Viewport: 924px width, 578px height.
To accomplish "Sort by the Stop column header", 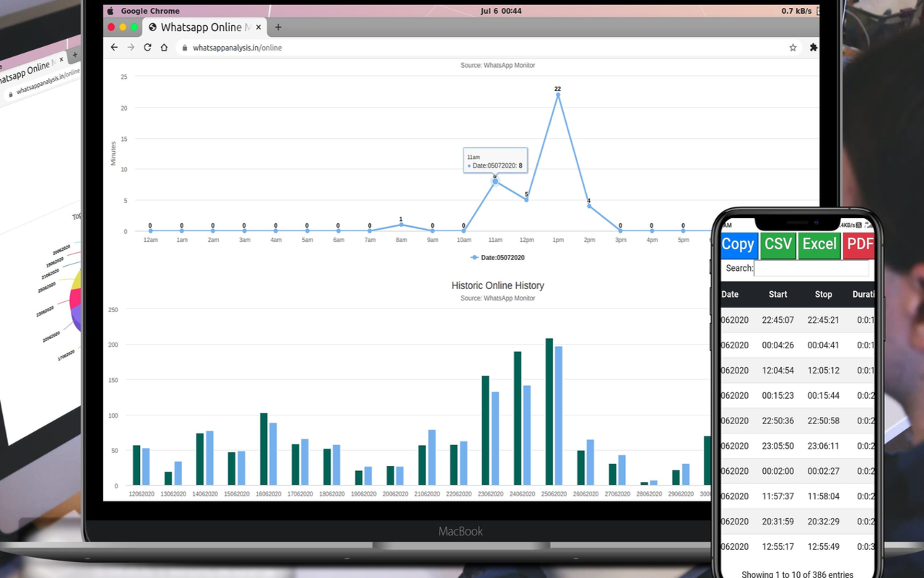I will click(824, 294).
